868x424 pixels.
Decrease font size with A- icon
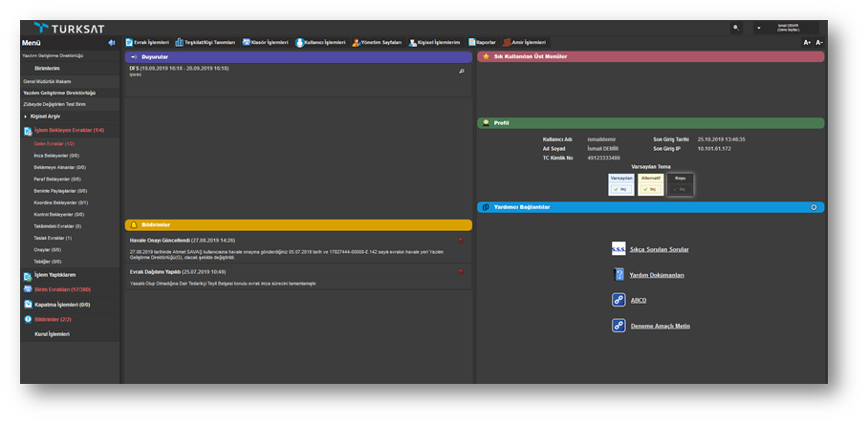click(x=819, y=43)
